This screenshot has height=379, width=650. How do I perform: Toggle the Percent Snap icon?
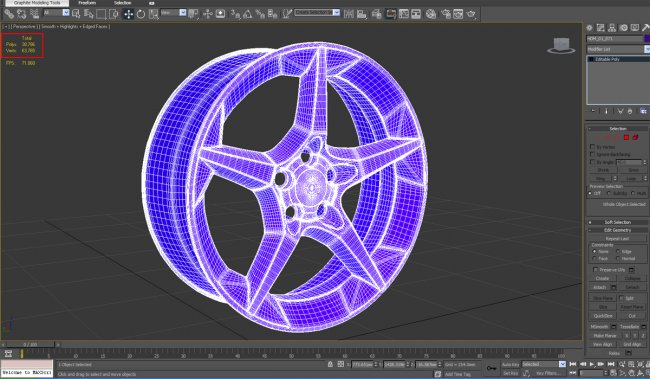click(260, 14)
